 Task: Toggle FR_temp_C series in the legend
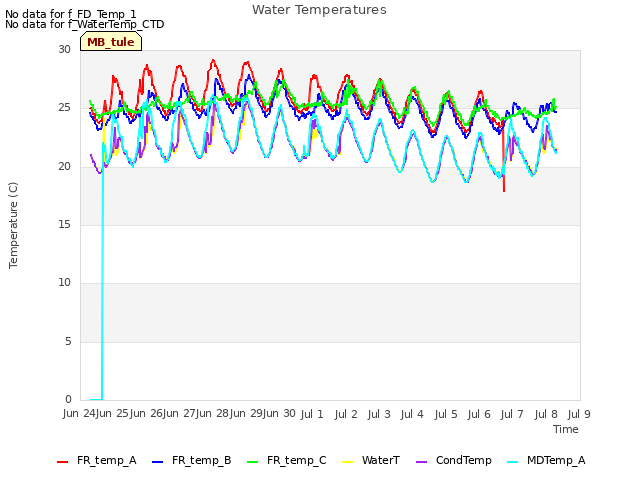click(287, 460)
